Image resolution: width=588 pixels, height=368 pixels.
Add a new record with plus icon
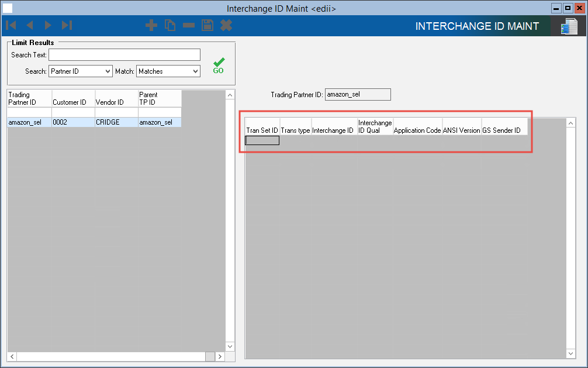pos(151,25)
